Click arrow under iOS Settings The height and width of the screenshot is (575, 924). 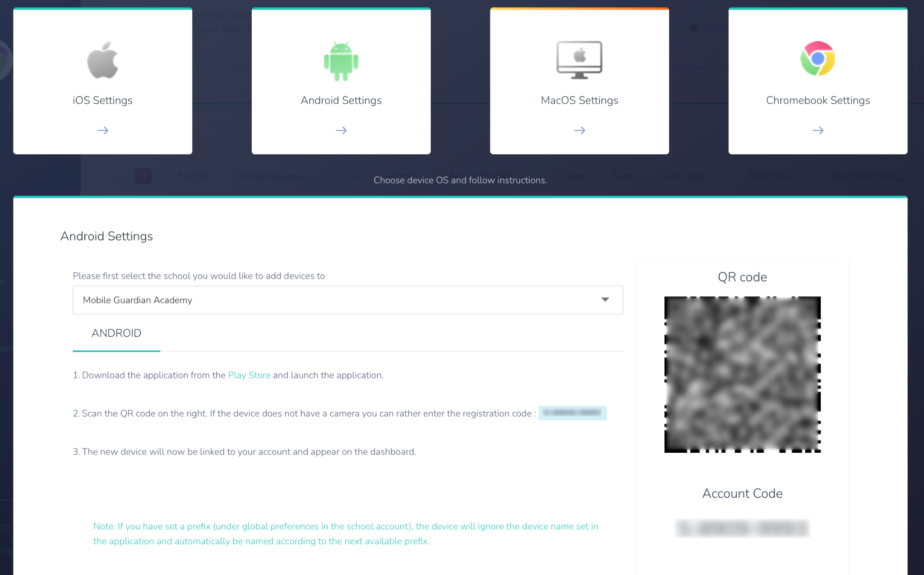tap(103, 130)
